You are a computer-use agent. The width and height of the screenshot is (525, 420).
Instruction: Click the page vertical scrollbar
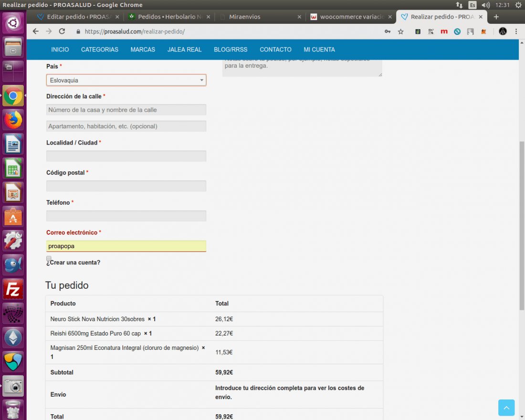(522, 225)
